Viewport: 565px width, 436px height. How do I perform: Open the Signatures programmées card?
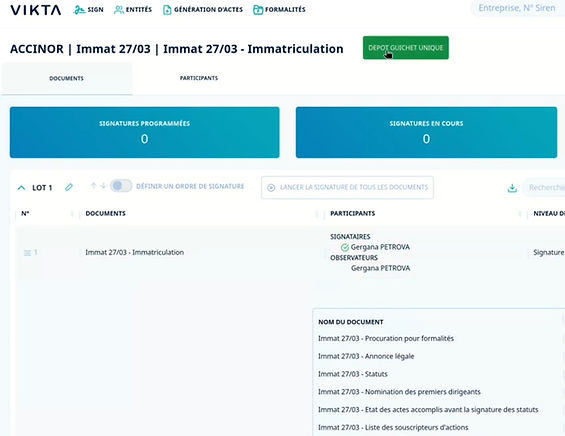pos(144,132)
